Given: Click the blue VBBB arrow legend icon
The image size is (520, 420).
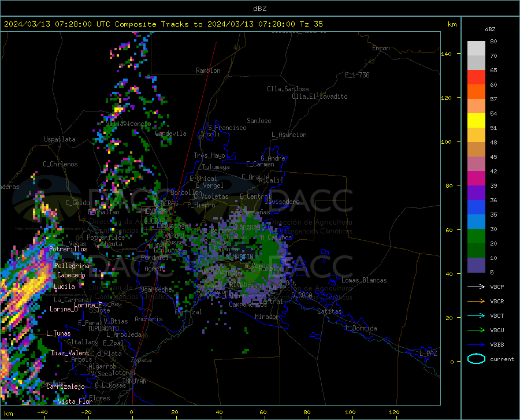Looking at the screenshot, I should tap(476, 345).
